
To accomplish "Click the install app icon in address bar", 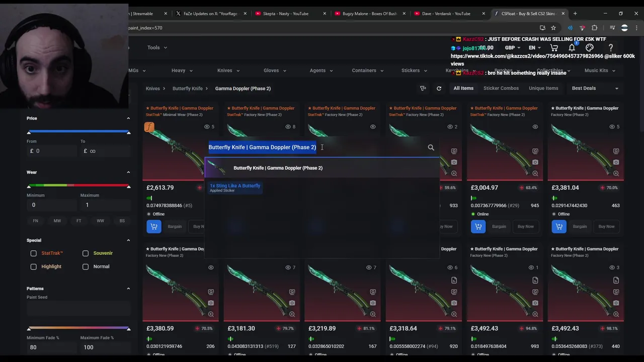I will [542, 28].
